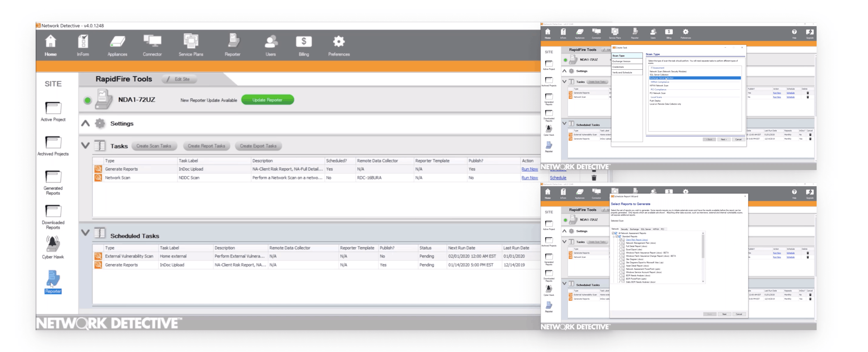
Task: Open Generated Reports in the sidebar
Action: point(53,182)
